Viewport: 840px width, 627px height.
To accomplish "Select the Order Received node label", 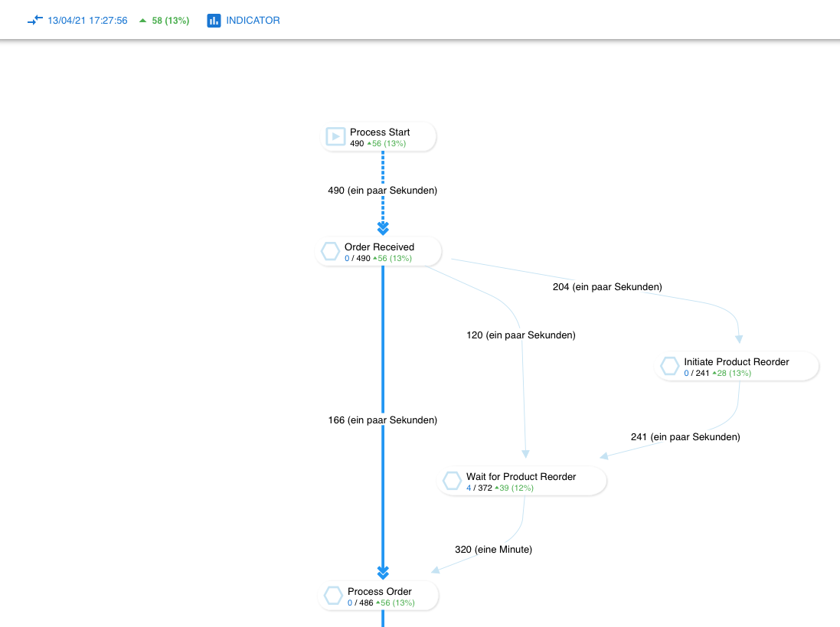I will pos(379,247).
